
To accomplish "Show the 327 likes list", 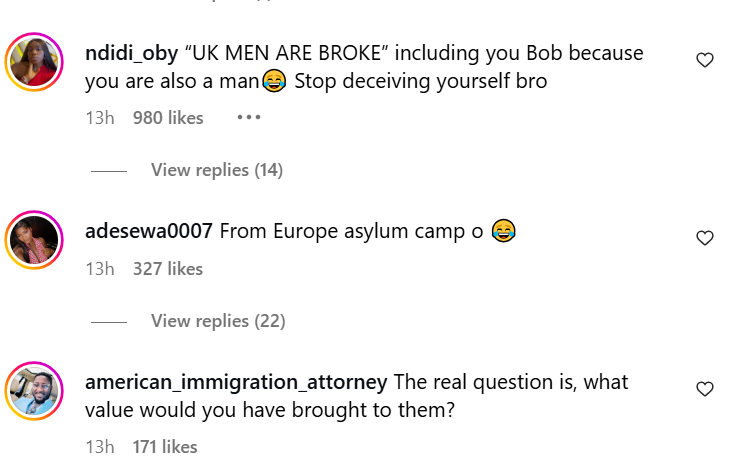I will tap(168, 268).
